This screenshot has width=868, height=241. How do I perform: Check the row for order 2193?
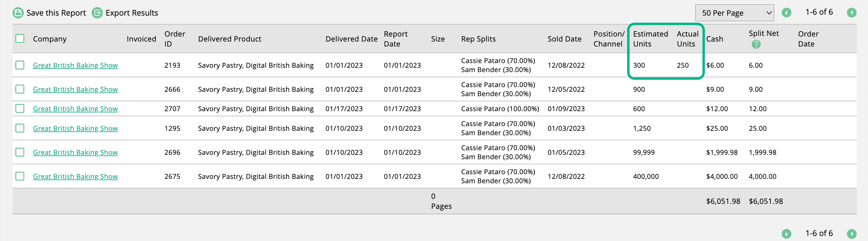(20, 65)
